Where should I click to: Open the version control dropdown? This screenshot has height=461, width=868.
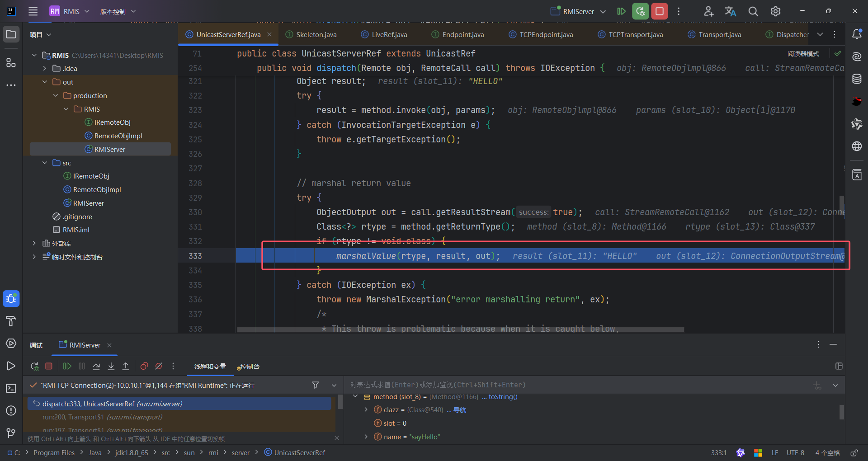pos(118,11)
